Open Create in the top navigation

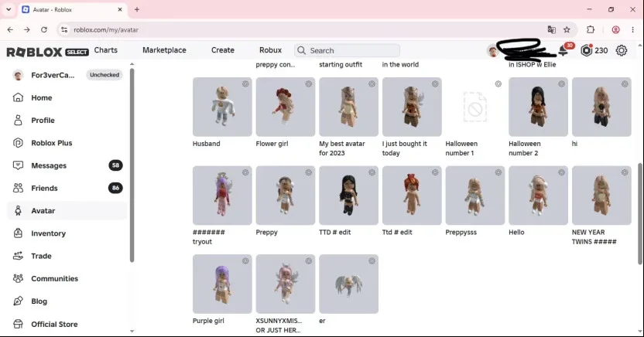point(223,50)
